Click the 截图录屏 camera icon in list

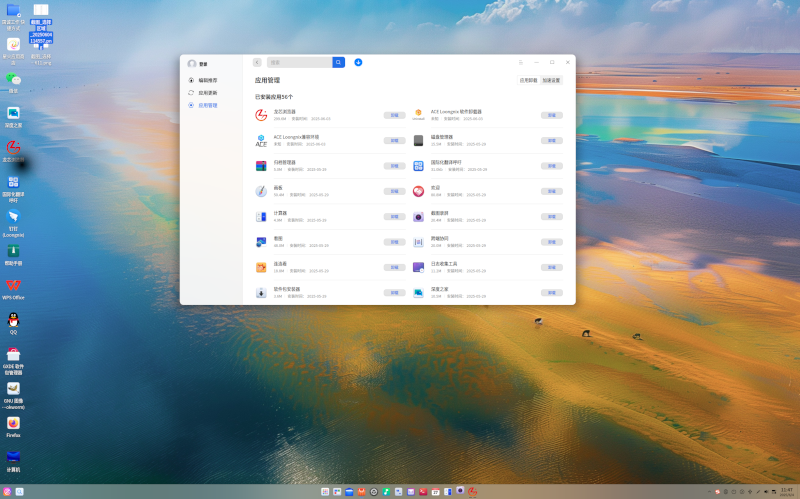coord(418,217)
